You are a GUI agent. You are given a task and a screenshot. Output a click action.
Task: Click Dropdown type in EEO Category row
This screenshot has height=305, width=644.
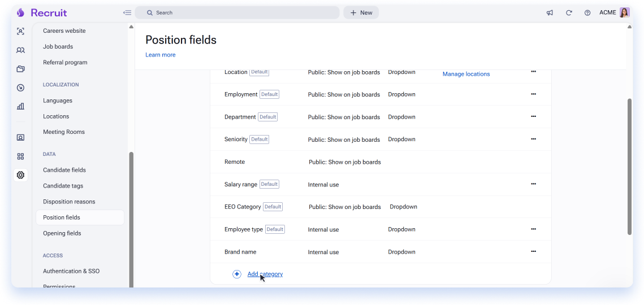click(403, 207)
